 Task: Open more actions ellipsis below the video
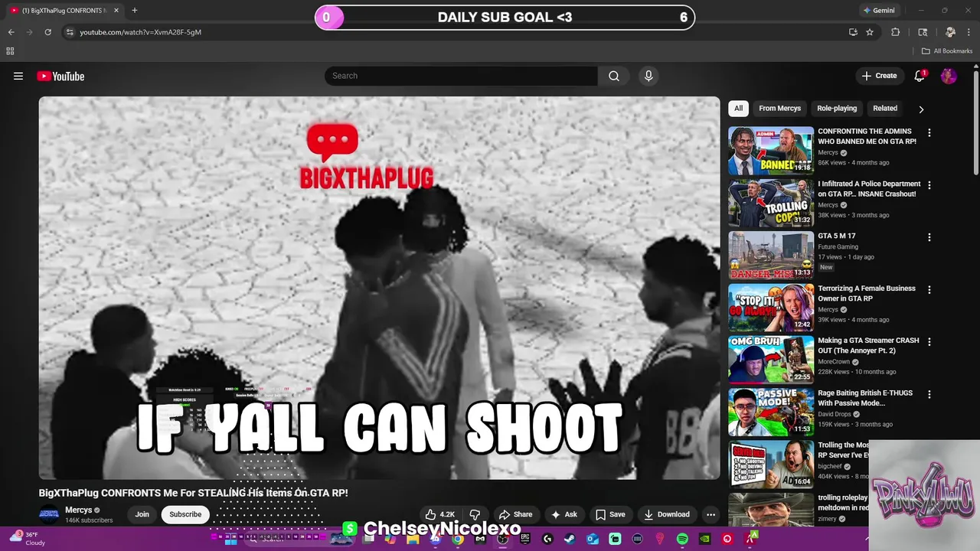coord(710,514)
